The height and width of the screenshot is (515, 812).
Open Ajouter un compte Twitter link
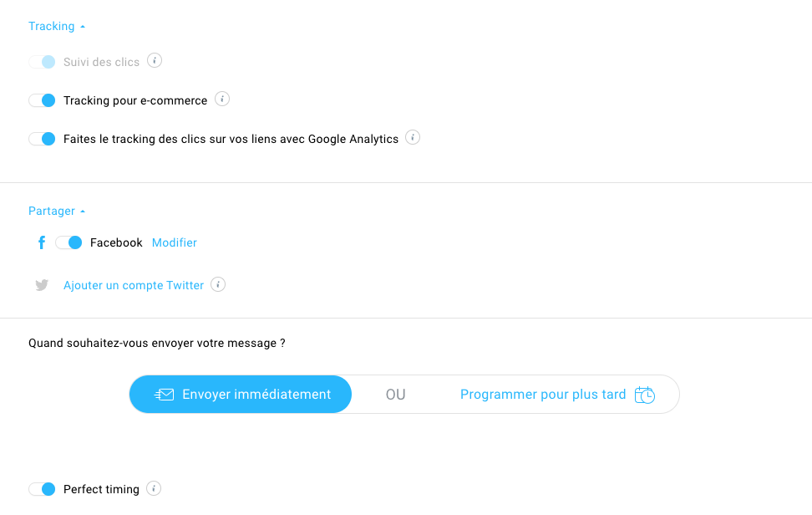point(134,285)
